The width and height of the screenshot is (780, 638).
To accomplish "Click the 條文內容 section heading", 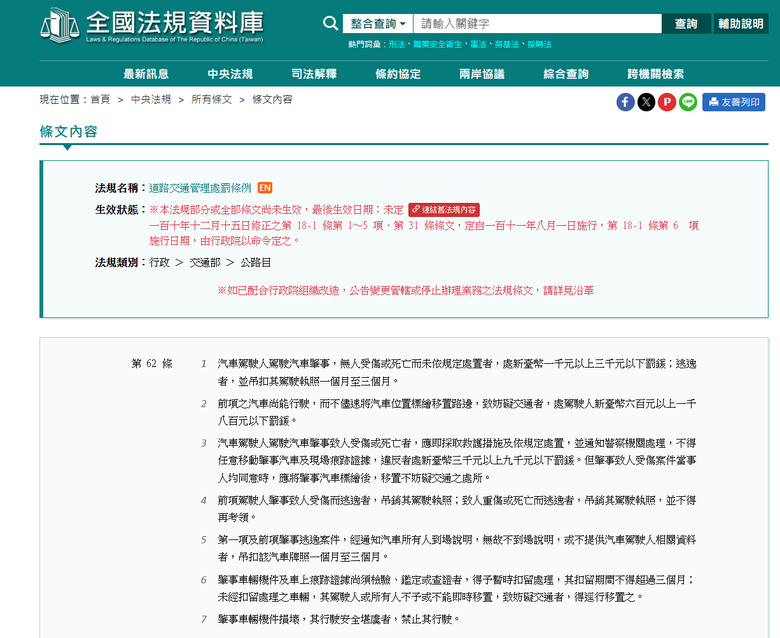I will coord(69,131).
